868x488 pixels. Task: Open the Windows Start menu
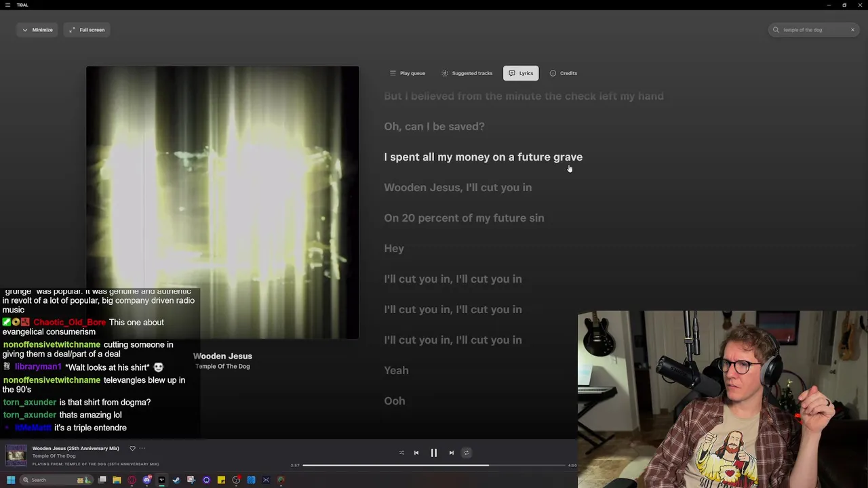click(11, 480)
